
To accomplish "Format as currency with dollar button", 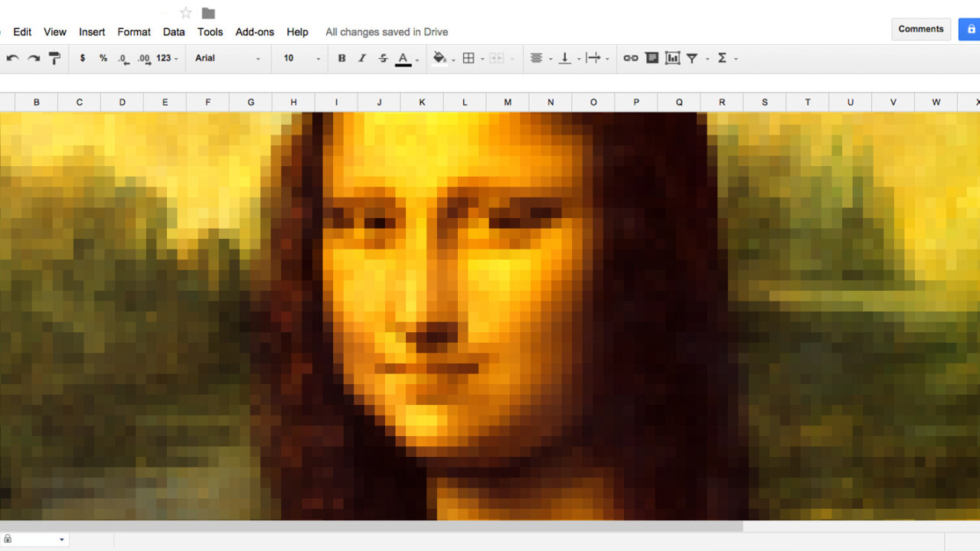I will tap(83, 58).
